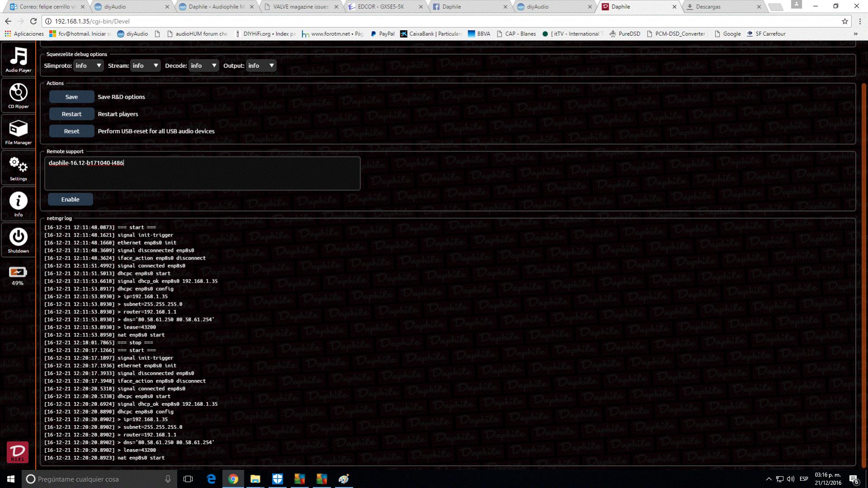
Task: Switch to the VALVE magazine issues tab
Action: pos(301,7)
